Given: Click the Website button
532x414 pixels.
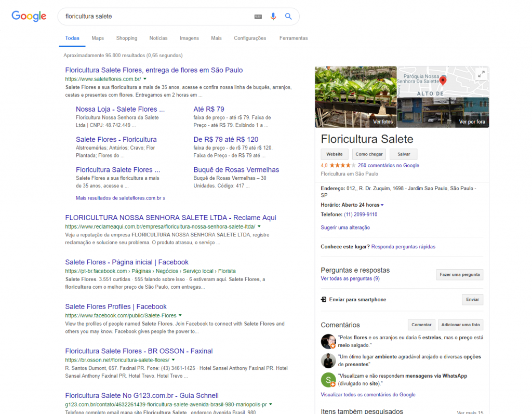Looking at the screenshot, I should click(335, 154).
